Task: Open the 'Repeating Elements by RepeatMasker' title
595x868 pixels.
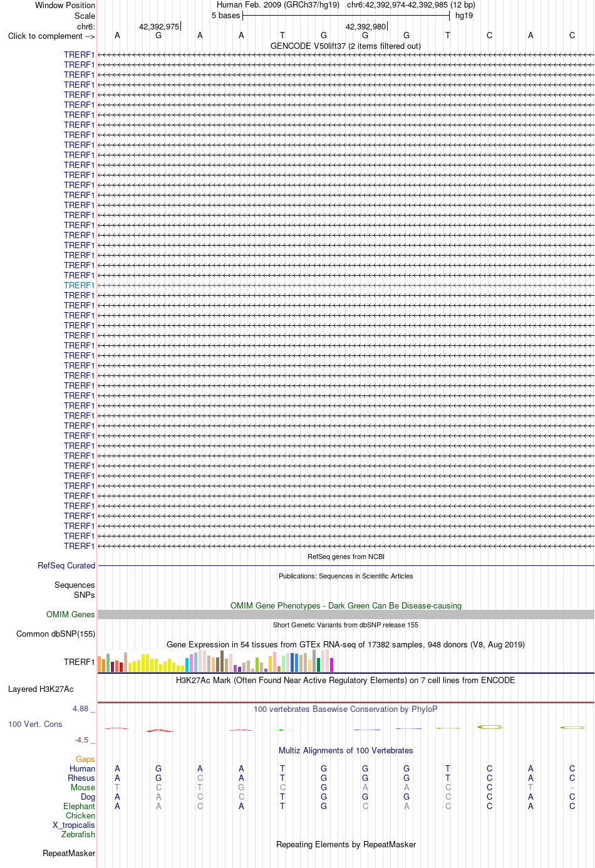Action: coord(346,844)
